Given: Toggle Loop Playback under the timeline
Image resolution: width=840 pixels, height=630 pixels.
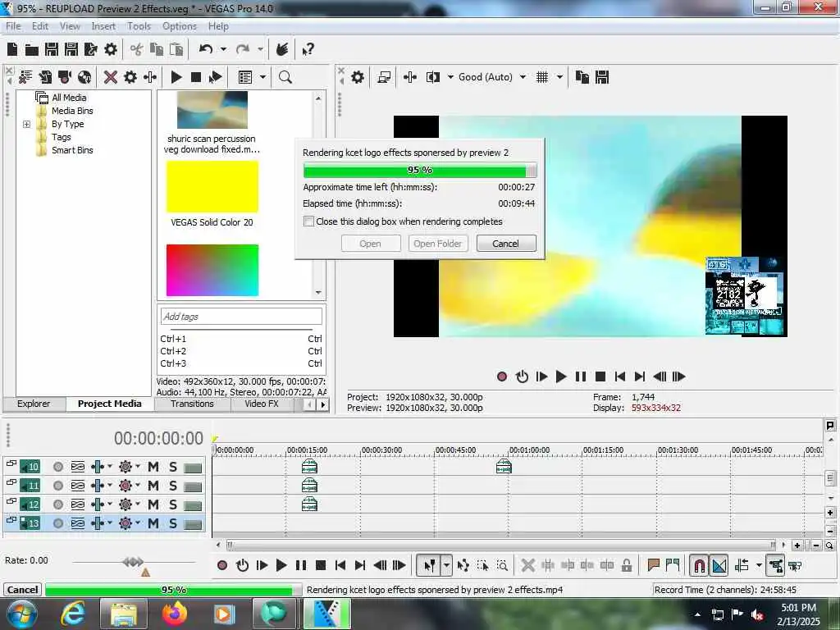Looking at the screenshot, I should [242, 565].
